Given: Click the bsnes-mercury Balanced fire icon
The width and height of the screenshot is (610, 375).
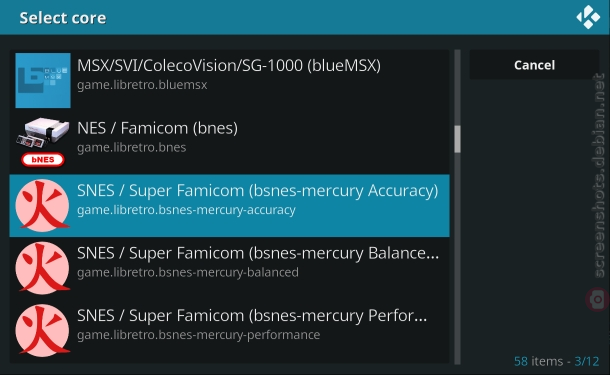Looking at the screenshot, I should 43,268.
